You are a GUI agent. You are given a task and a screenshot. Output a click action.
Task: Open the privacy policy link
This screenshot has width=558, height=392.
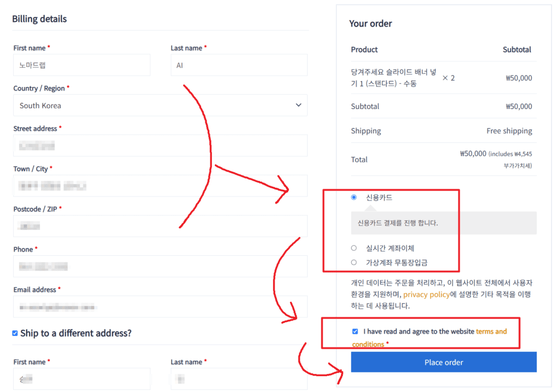point(426,294)
